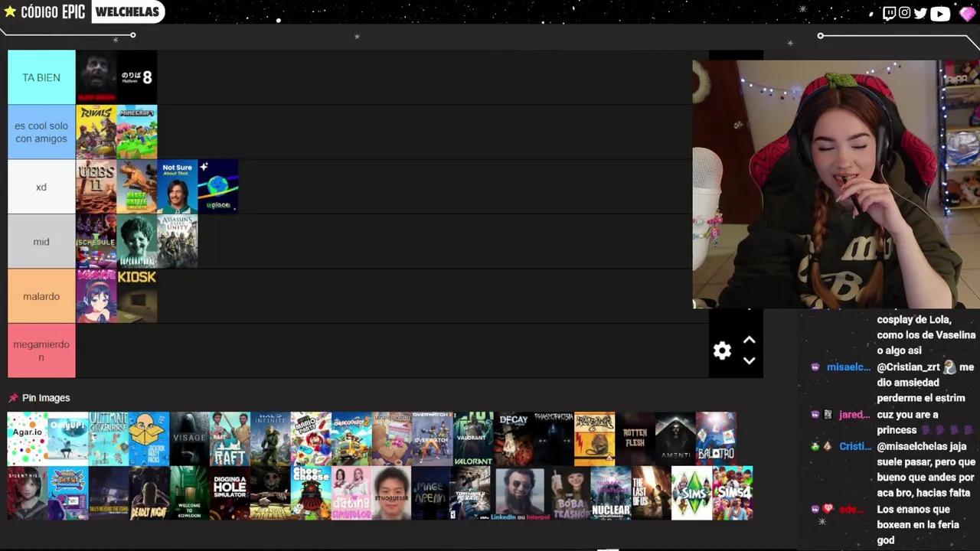This screenshot has width=980, height=551.
Task: Select the 'xd' tier label
Action: (41, 187)
